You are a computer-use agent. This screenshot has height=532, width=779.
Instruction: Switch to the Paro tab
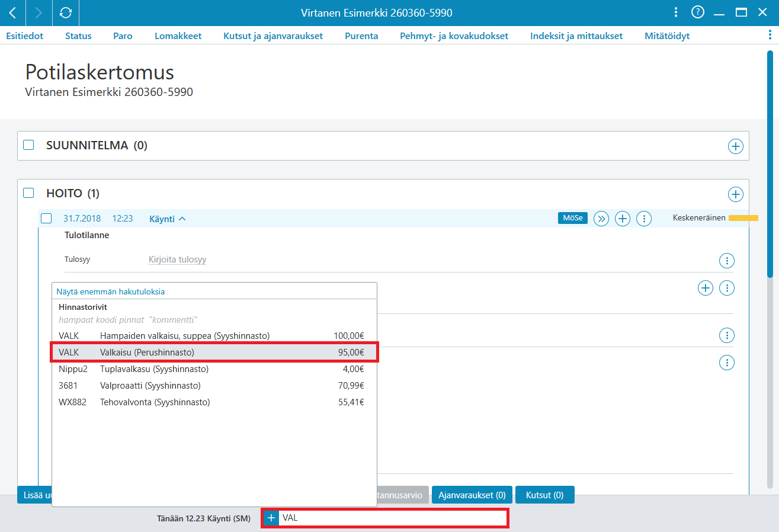pos(123,36)
